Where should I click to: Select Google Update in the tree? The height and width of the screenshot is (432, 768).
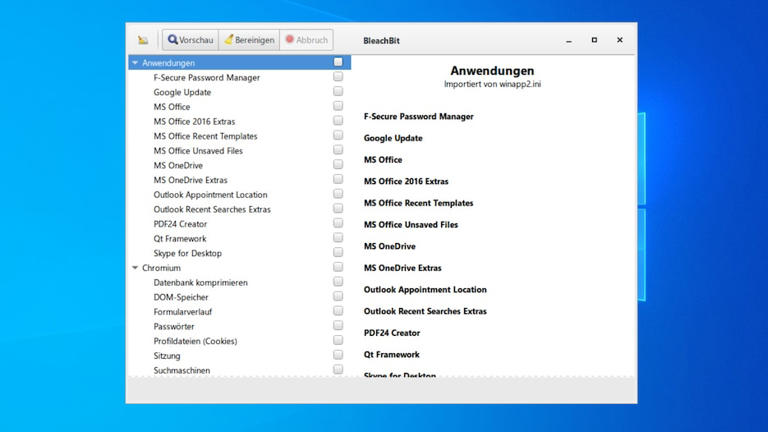[182, 92]
